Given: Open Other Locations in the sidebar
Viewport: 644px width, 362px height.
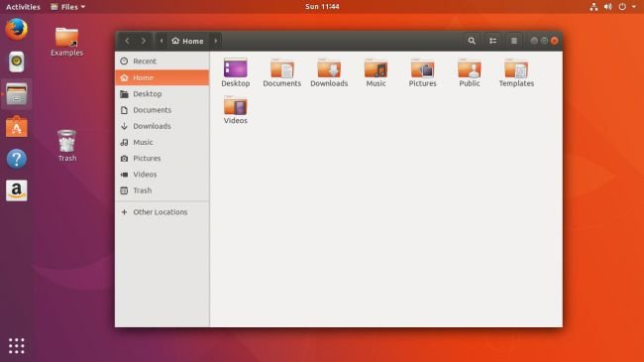Looking at the screenshot, I should 162,212.
